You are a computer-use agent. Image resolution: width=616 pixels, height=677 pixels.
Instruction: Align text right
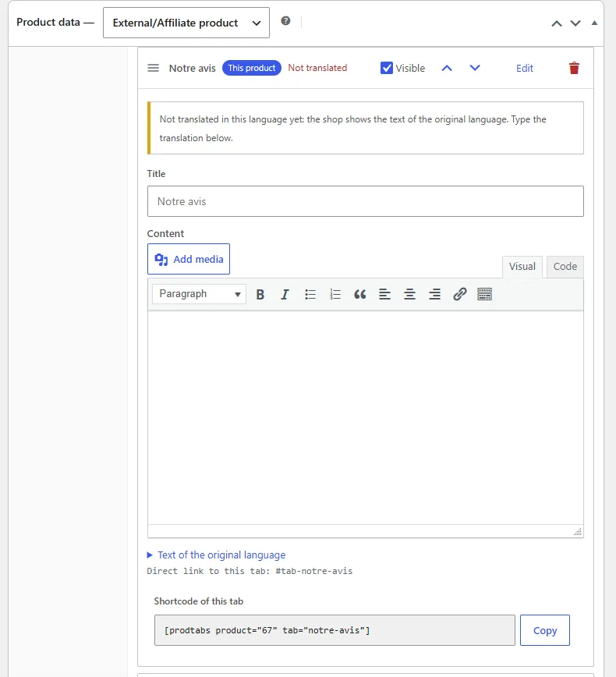(434, 295)
